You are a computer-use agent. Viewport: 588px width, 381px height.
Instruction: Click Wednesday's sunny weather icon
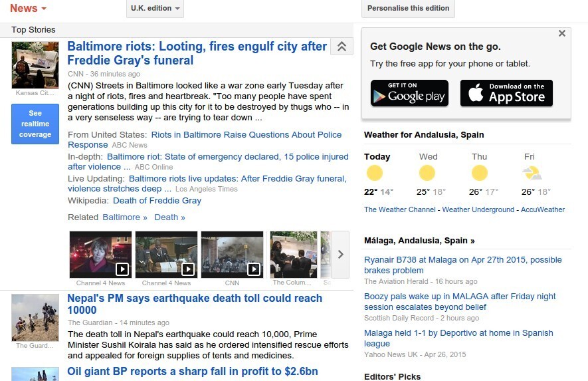coord(427,173)
